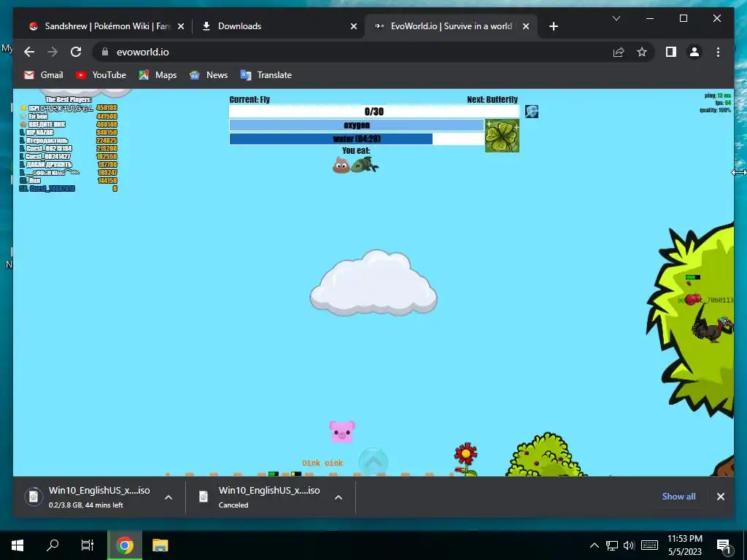Close the Sandshrew Pokémon Wiki tab
Screen dimensions: 747x560
181,27
